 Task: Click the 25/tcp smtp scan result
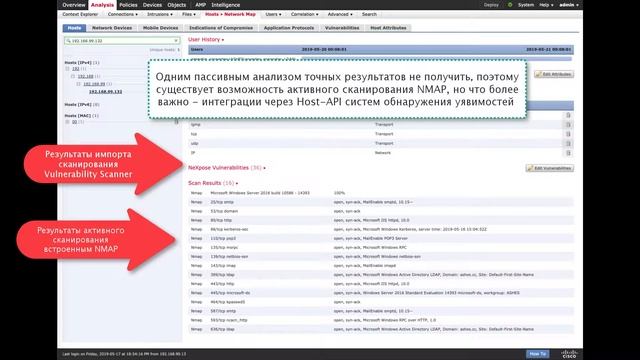point(222,202)
